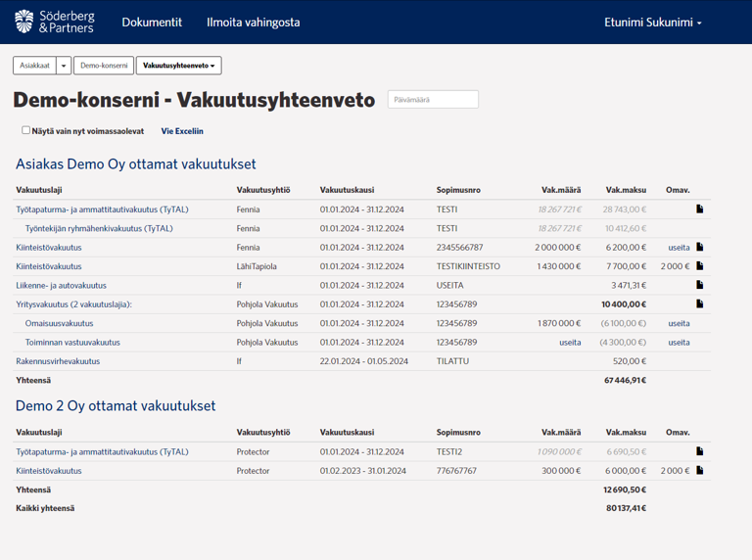
Task: Open LähiTapiola Kiinteistövakuutus link
Action: pyautogui.click(x=49, y=266)
